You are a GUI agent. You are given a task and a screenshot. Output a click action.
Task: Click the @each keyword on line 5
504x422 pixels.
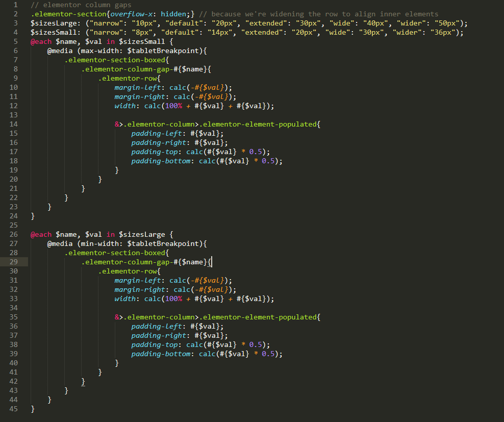(x=41, y=41)
